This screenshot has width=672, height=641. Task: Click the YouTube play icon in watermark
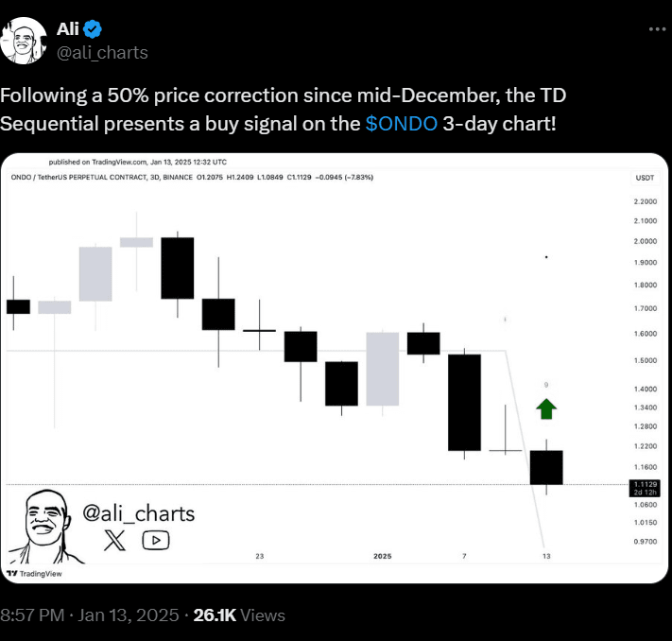156,540
